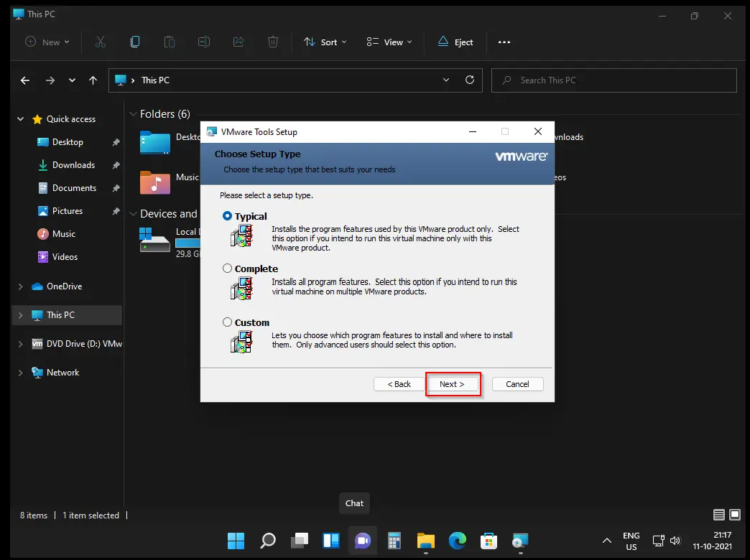
Task: Click the This PC address bar path
Action: click(155, 80)
